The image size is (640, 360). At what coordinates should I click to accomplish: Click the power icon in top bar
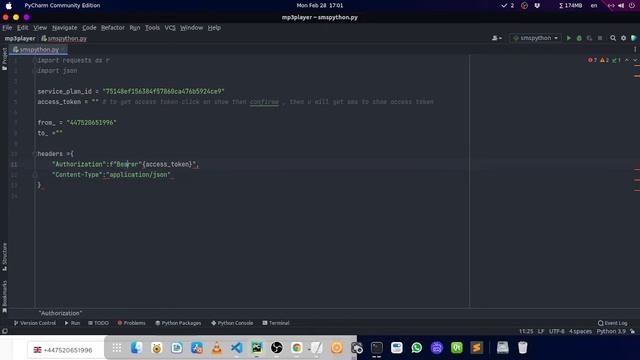pos(632,5)
